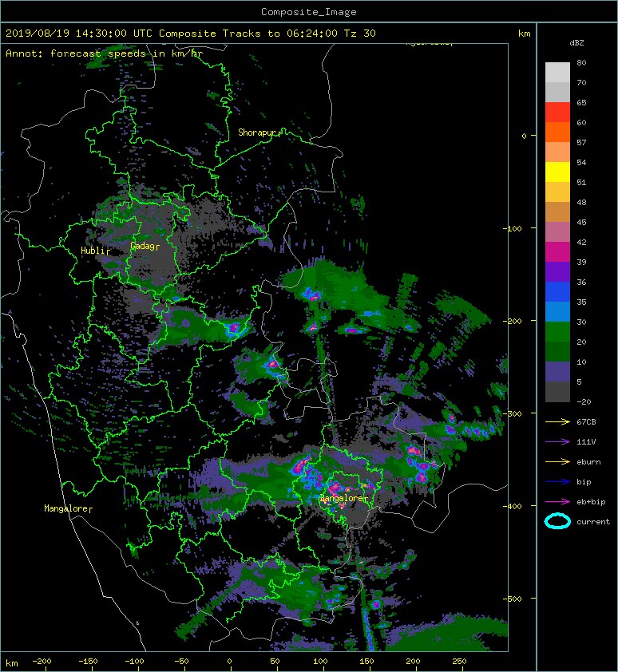Viewport: 618px width, 672px height.
Task: Click -500 on the vertical axis
Action: pyautogui.click(x=513, y=599)
